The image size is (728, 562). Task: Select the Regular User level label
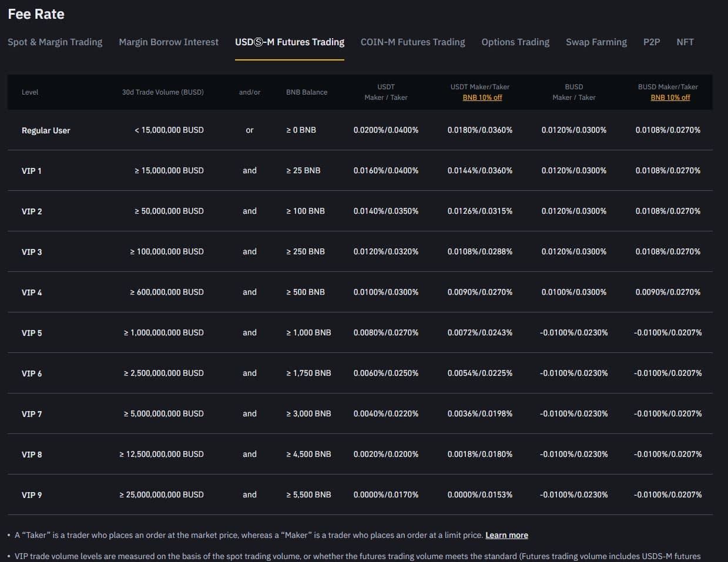pos(46,130)
